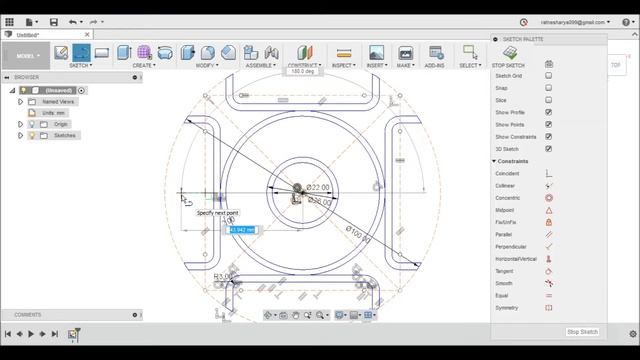Toggle the Snap checkbox
The height and width of the screenshot is (360, 640).
click(549, 88)
